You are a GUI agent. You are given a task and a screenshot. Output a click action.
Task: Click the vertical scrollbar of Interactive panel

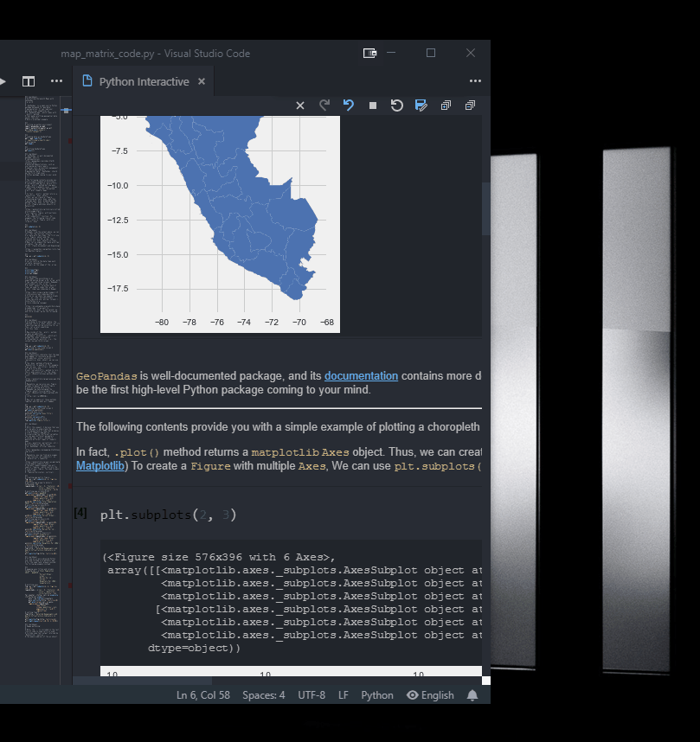click(x=486, y=208)
